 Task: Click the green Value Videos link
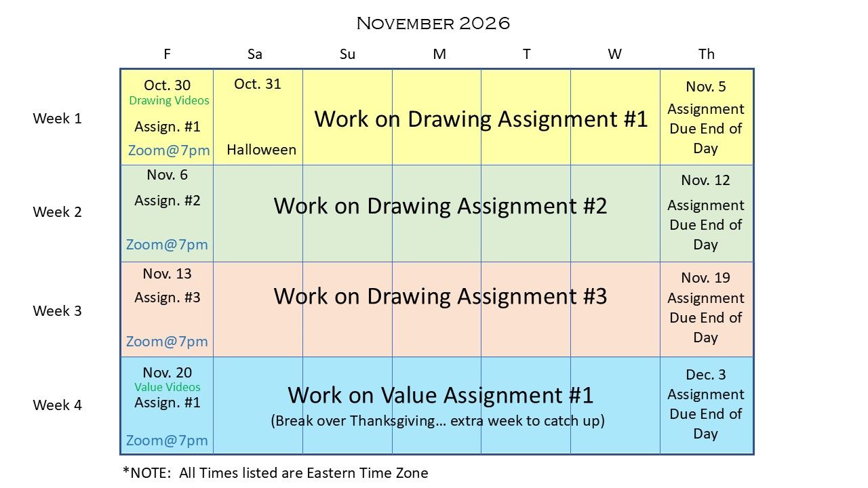click(x=167, y=387)
